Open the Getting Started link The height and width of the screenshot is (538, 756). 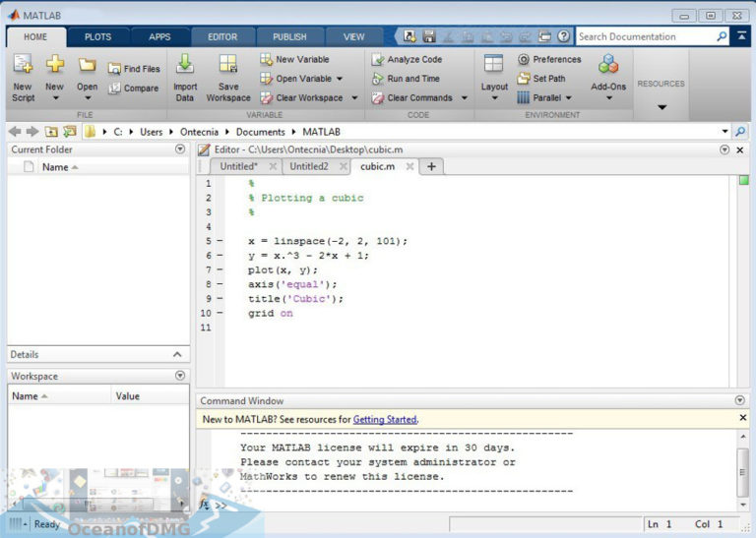point(385,420)
